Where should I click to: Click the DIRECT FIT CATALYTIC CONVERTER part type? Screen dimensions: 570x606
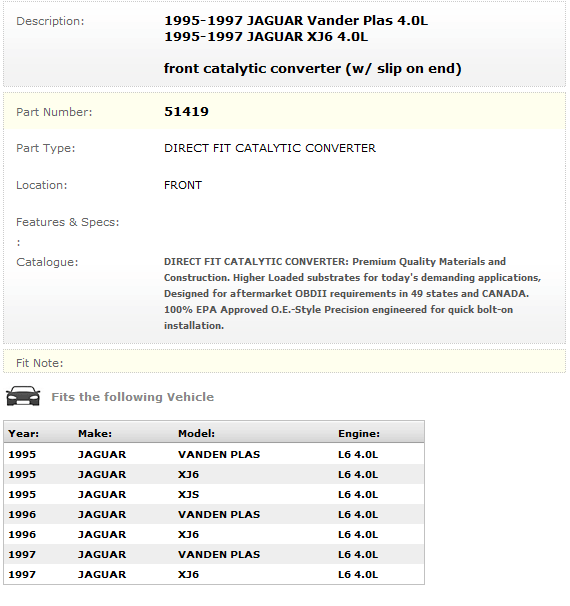click(270, 148)
